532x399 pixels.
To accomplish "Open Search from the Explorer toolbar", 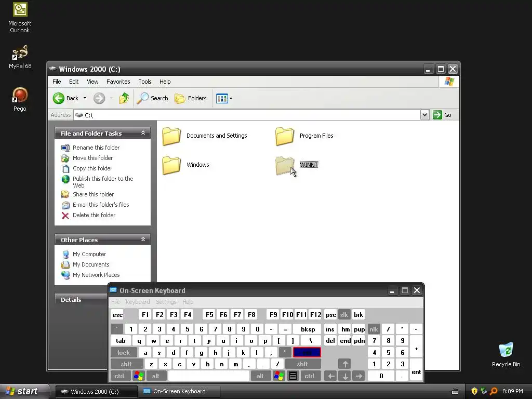I will [153, 98].
